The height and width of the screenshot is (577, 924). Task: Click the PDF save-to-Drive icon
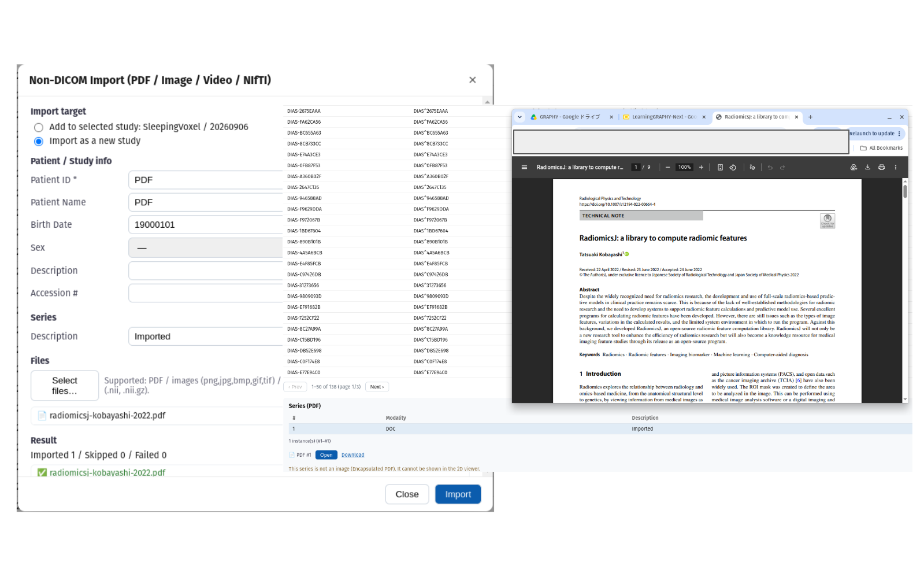tap(854, 168)
